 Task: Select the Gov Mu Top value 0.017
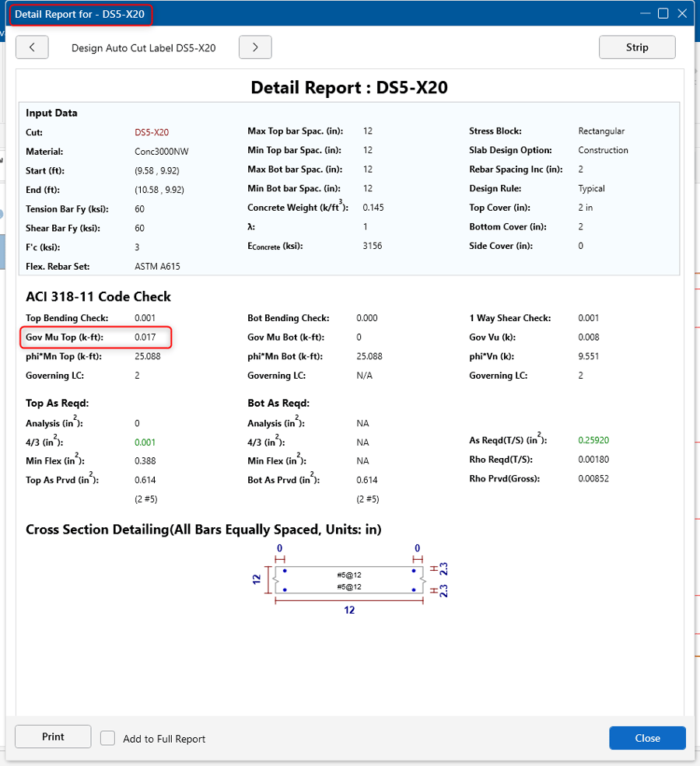(x=145, y=338)
